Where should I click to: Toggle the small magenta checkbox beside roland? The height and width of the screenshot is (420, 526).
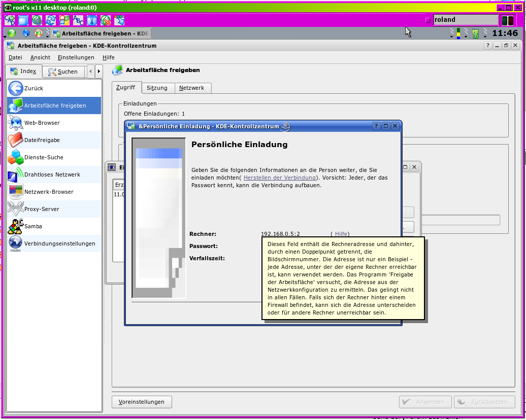click(428, 20)
